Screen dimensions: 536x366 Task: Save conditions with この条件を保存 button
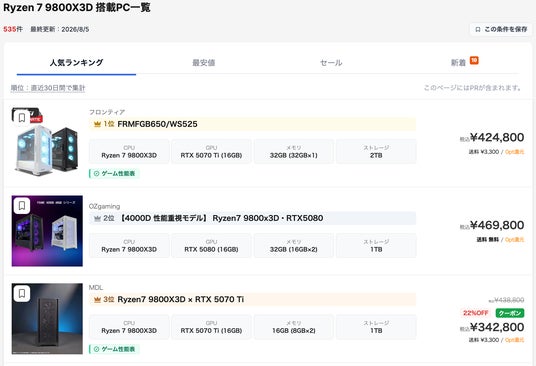pyautogui.click(x=501, y=29)
